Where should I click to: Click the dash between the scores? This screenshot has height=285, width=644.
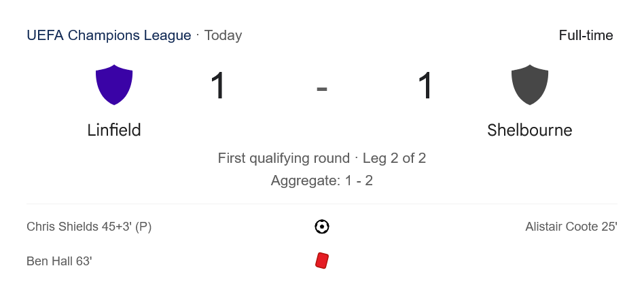322,88
